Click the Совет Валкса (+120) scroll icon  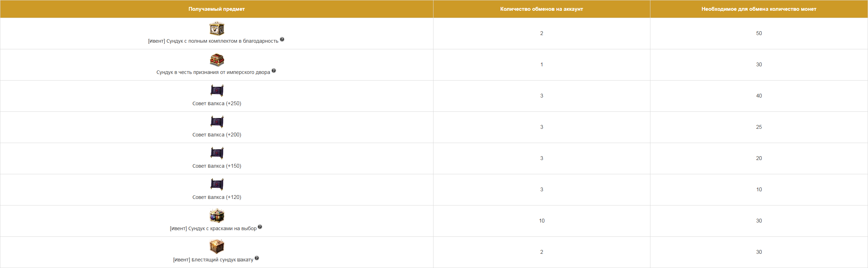(x=217, y=184)
